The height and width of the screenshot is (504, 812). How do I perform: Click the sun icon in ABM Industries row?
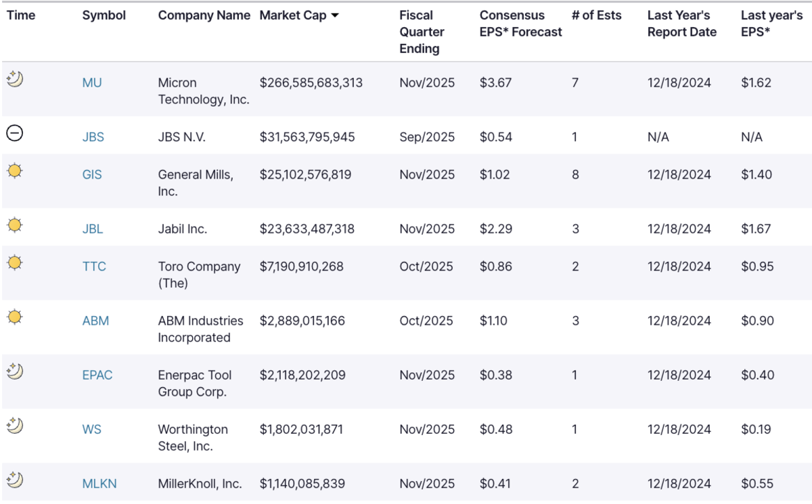[x=15, y=316]
